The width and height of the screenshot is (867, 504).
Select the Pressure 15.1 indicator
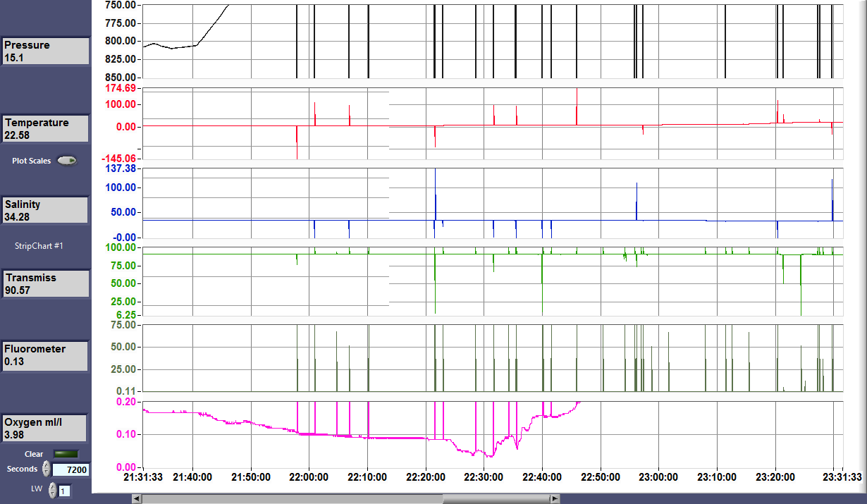tap(45, 51)
